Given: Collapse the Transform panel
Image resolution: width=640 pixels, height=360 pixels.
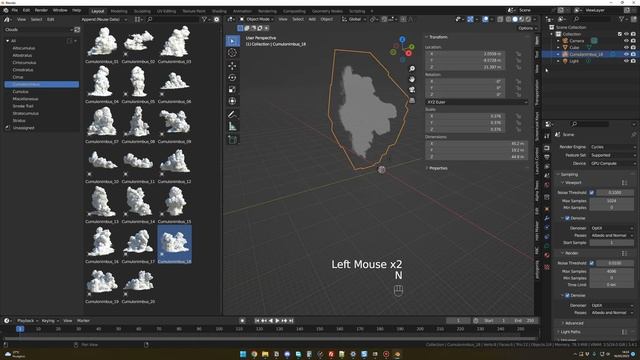Looking at the screenshot, I should [x=438, y=37].
